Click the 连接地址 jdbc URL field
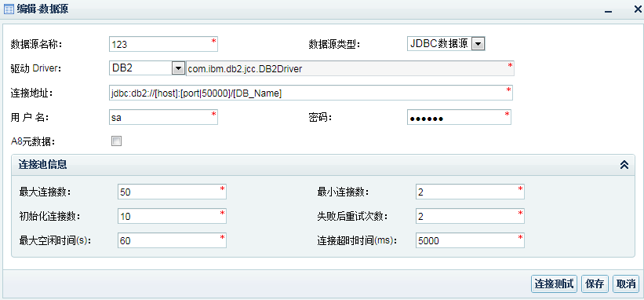Screen dimensions: 644x300 pos(311,93)
